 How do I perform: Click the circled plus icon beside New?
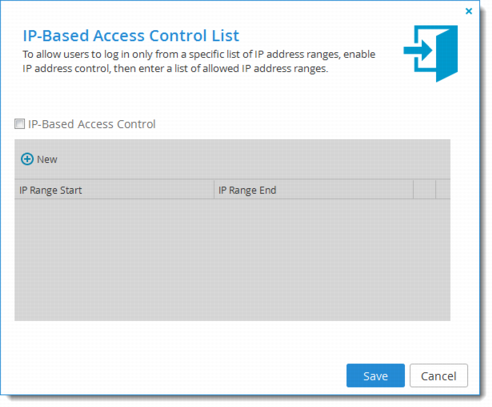point(27,159)
